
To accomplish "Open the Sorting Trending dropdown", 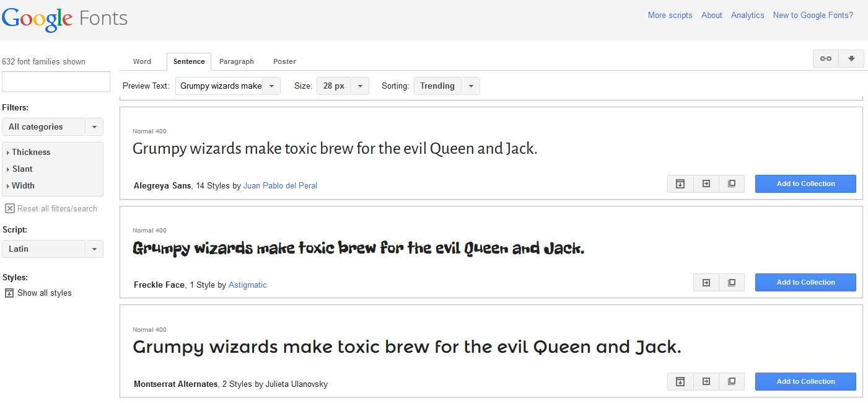I will (446, 86).
